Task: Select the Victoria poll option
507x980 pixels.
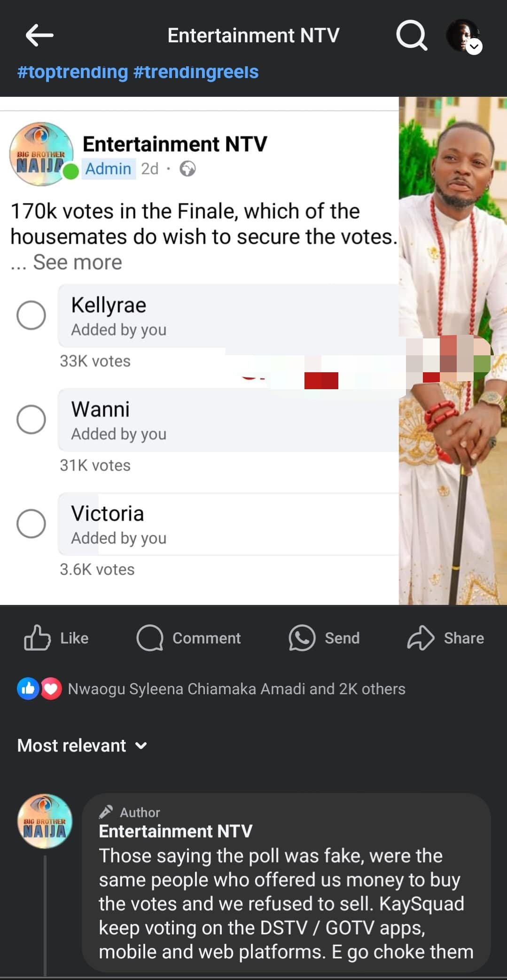Action: (31, 524)
